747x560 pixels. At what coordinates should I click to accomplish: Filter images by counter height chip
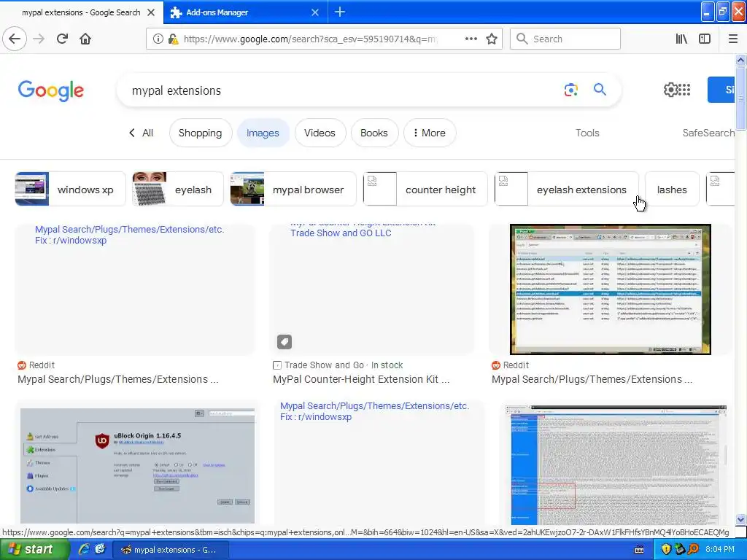point(425,189)
